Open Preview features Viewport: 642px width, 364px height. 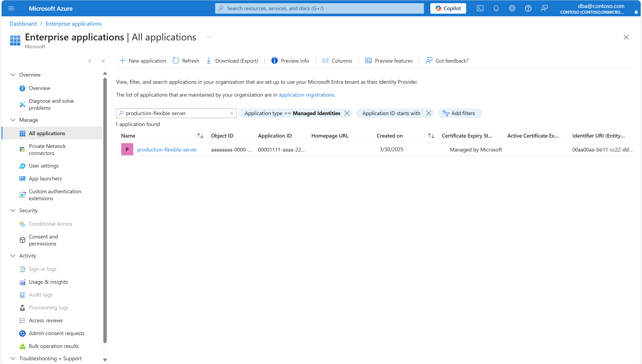point(389,61)
